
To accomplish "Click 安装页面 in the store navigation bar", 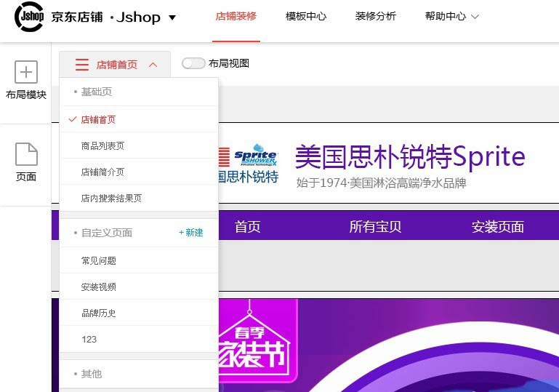I will tap(498, 227).
